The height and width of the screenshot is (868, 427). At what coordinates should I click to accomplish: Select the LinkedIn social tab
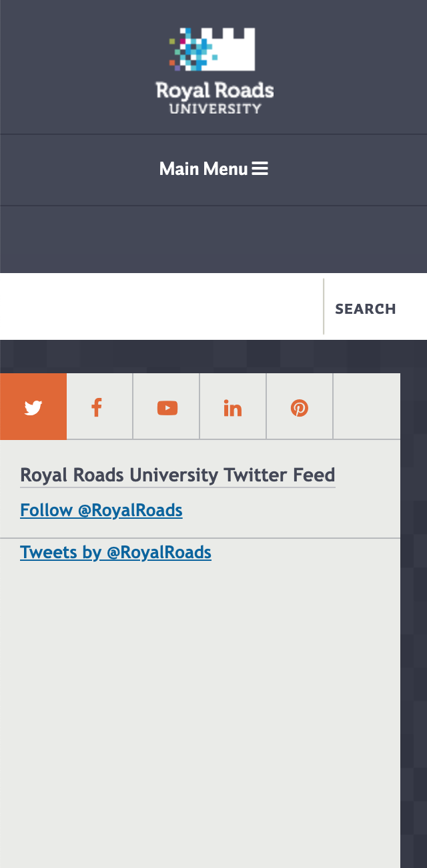233,407
